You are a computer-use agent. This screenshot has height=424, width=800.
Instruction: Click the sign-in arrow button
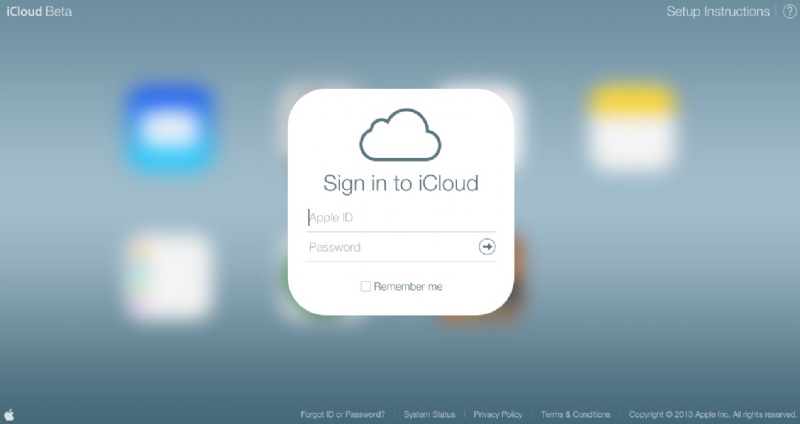[487, 247]
